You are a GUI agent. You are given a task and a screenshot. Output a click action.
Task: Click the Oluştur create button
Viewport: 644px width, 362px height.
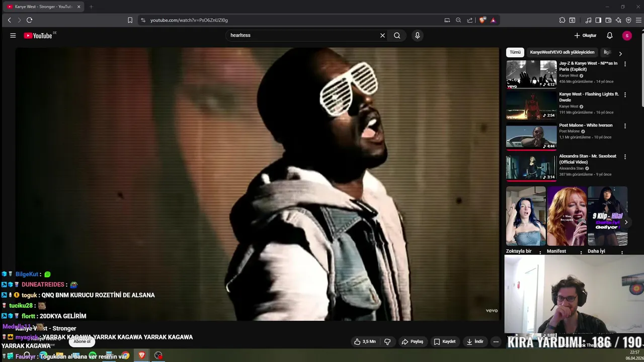(x=585, y=36)
